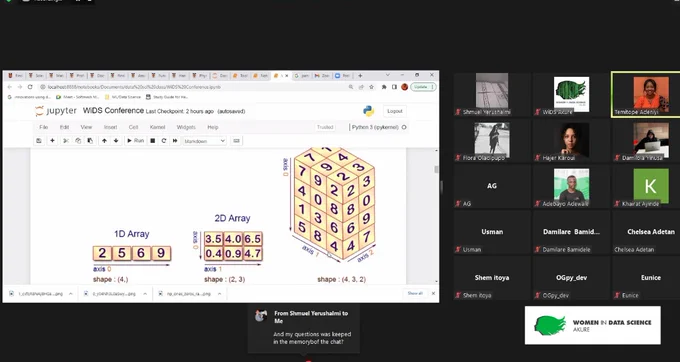Go back with the Chrome back arrow

10,87
